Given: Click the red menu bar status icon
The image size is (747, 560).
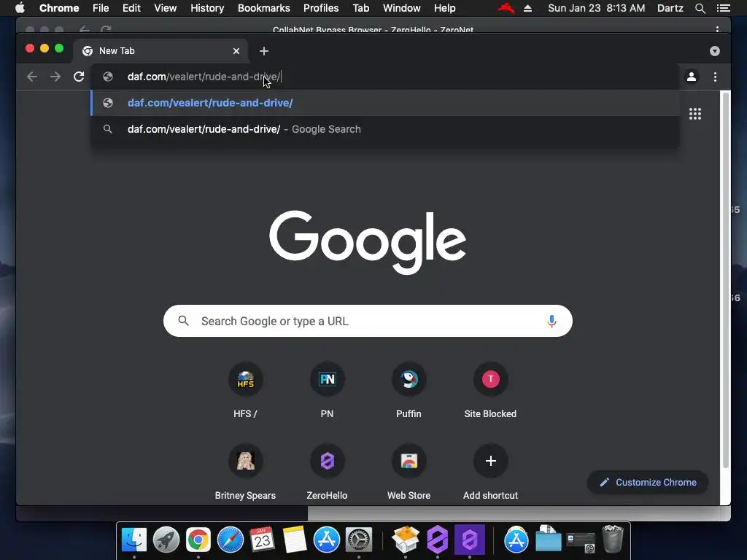Looking at the screenshot, I should pos(506,8).
